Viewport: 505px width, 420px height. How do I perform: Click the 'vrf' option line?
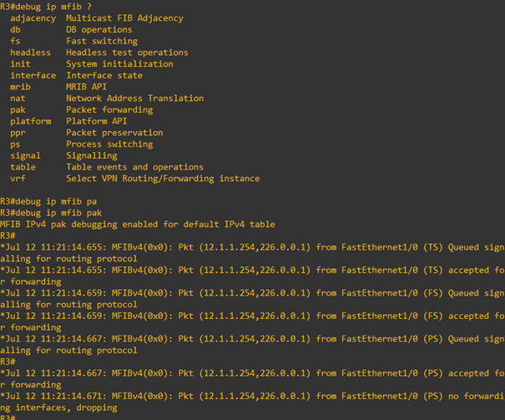134,179
